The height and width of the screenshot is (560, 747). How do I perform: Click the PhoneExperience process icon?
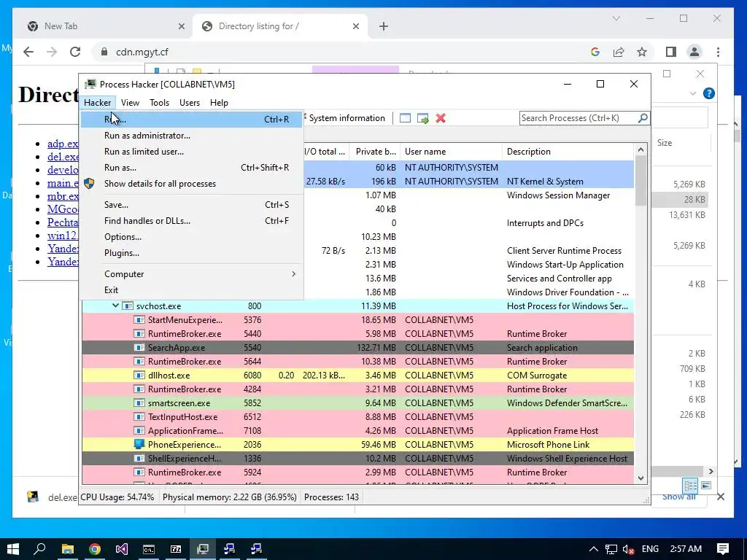(x=139, y=444)
